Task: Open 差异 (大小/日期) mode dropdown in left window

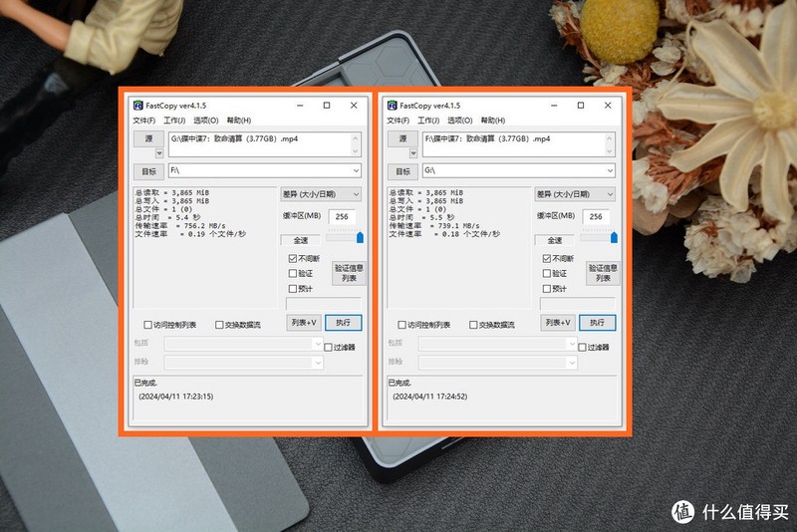Action: coord(321,194)
